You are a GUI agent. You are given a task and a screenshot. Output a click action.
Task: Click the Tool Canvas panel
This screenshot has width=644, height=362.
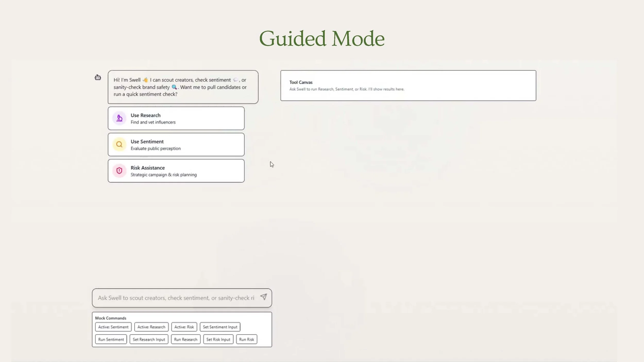(408, 85)
